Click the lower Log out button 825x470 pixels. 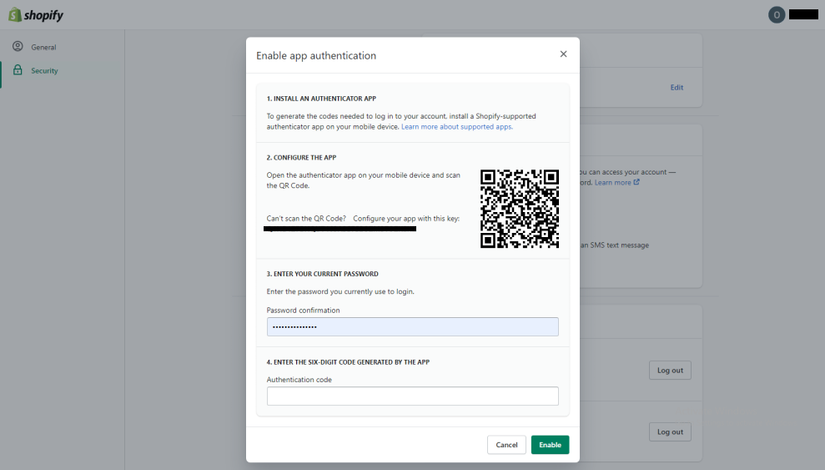[670, 432]
